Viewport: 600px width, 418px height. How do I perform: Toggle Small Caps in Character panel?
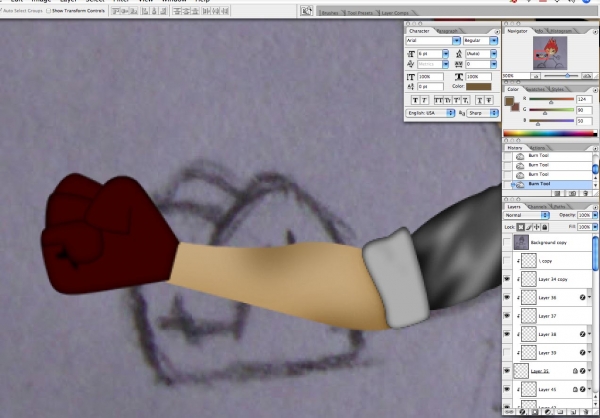[x=447, y=100]
